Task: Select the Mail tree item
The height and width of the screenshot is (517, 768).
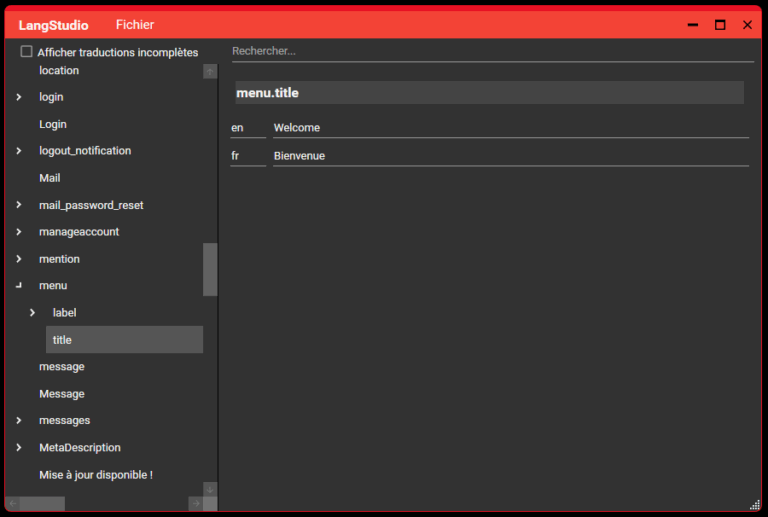Action: (50, 178)
